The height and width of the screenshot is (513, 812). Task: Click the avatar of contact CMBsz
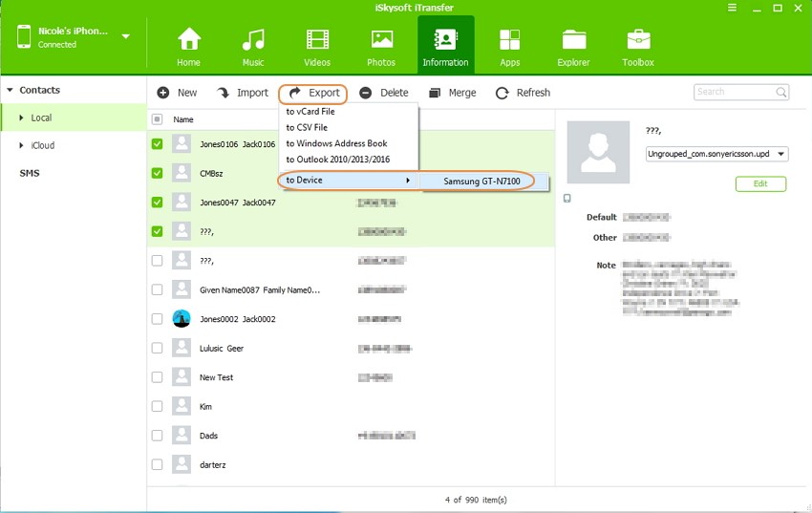click(x=182, y=173)
